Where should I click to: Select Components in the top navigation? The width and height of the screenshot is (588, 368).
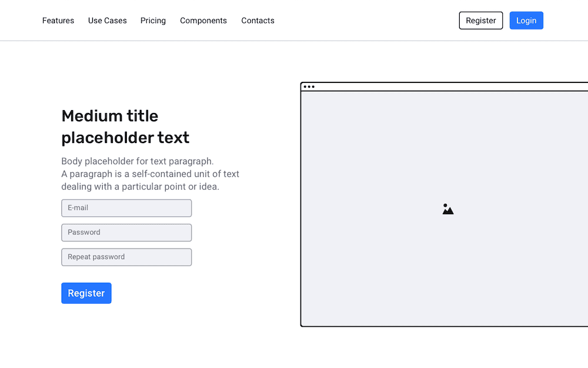(x=203, y=21)
